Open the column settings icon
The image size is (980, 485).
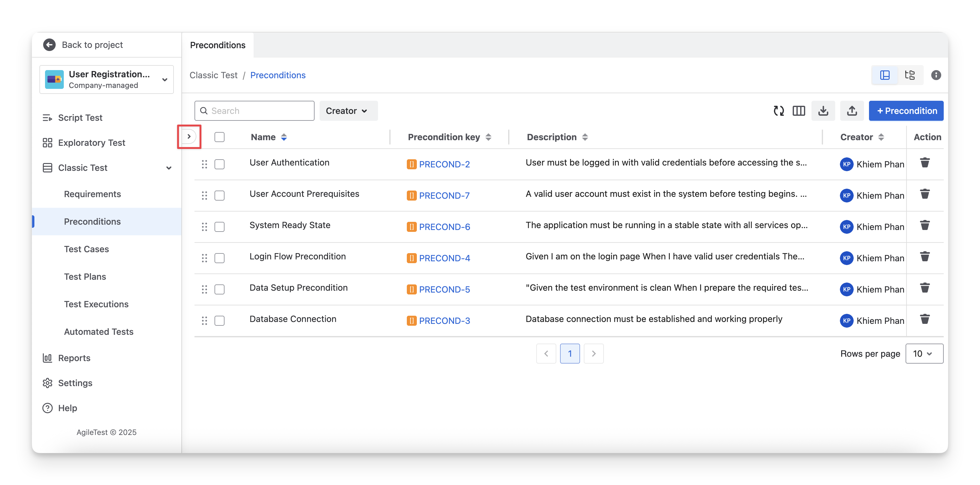click(x=799, y=111)
